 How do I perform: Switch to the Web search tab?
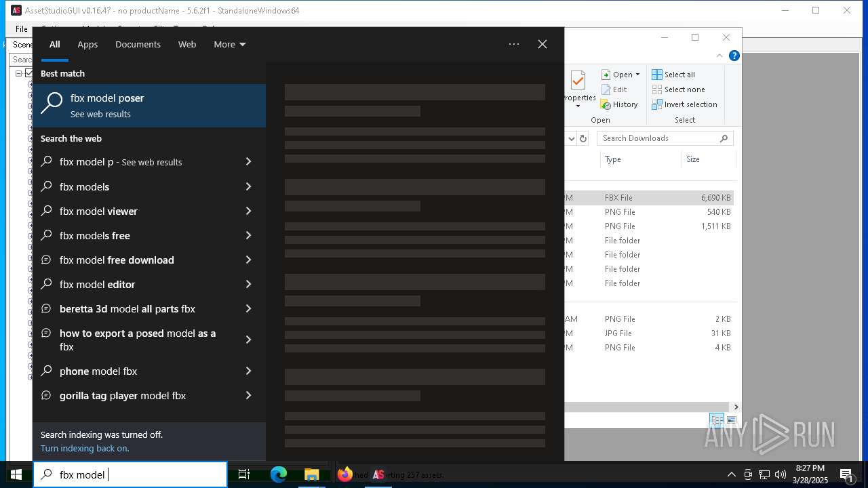pos(187,44)
